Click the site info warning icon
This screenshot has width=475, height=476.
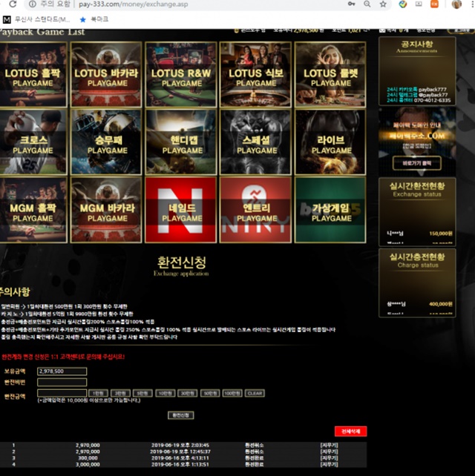[x=33, y=4]
